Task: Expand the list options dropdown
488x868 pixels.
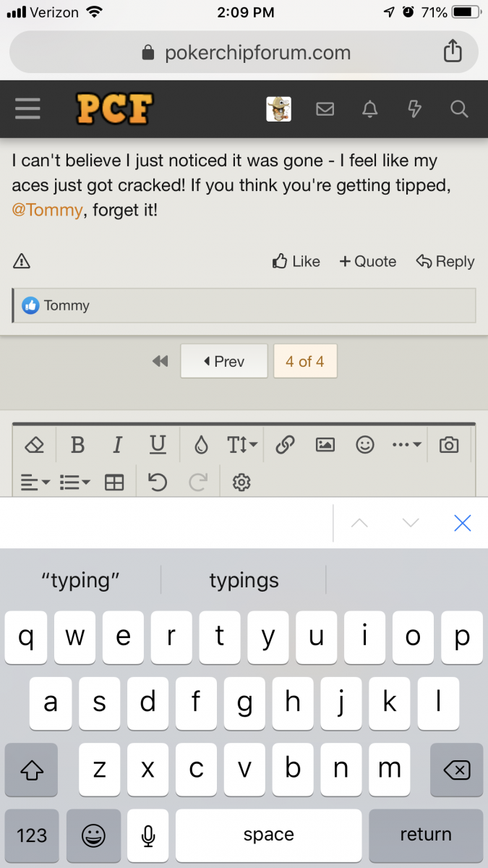Action: tap(74, 482)
